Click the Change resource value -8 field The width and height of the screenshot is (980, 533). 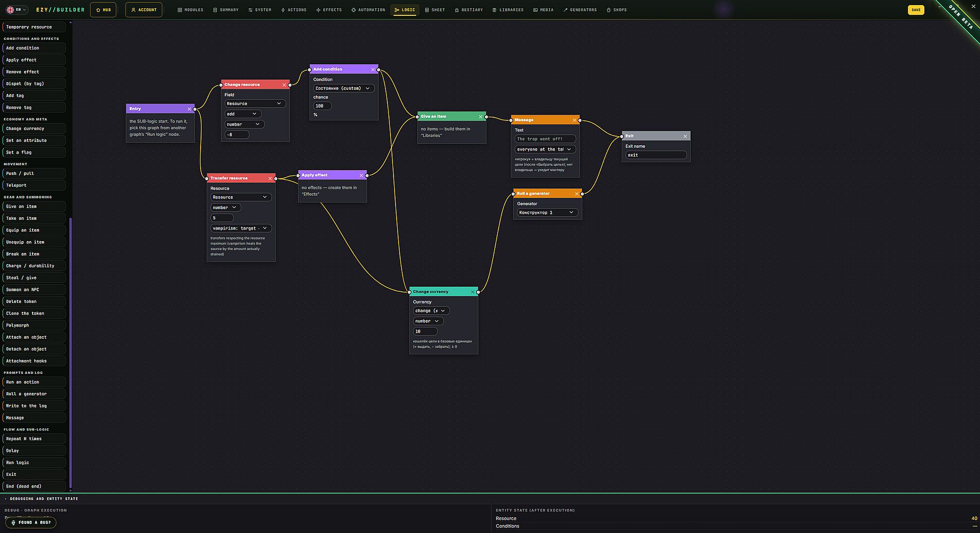point(237,135)
